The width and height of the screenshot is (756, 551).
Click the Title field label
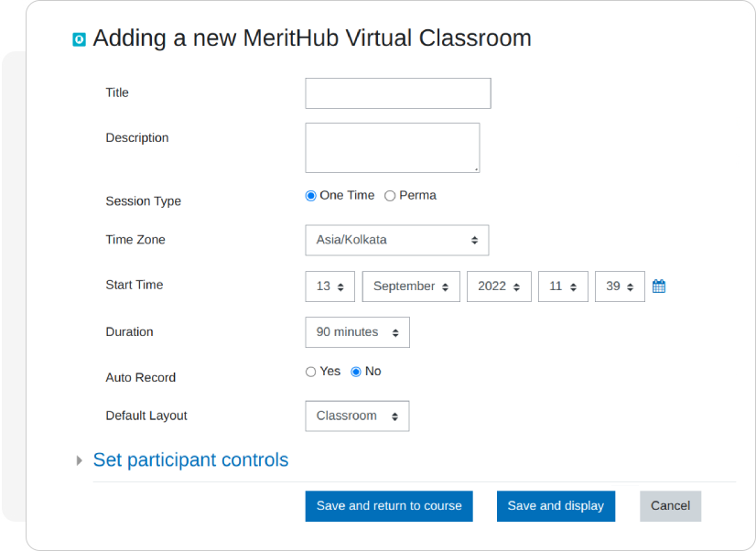tap(117, 92)
